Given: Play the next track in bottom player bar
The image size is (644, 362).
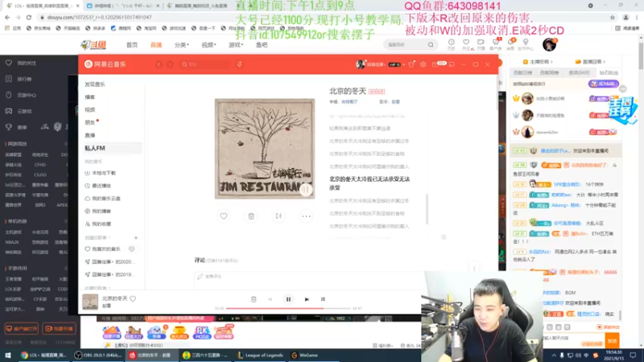Looking at the screenshot, I should (307, 299).
